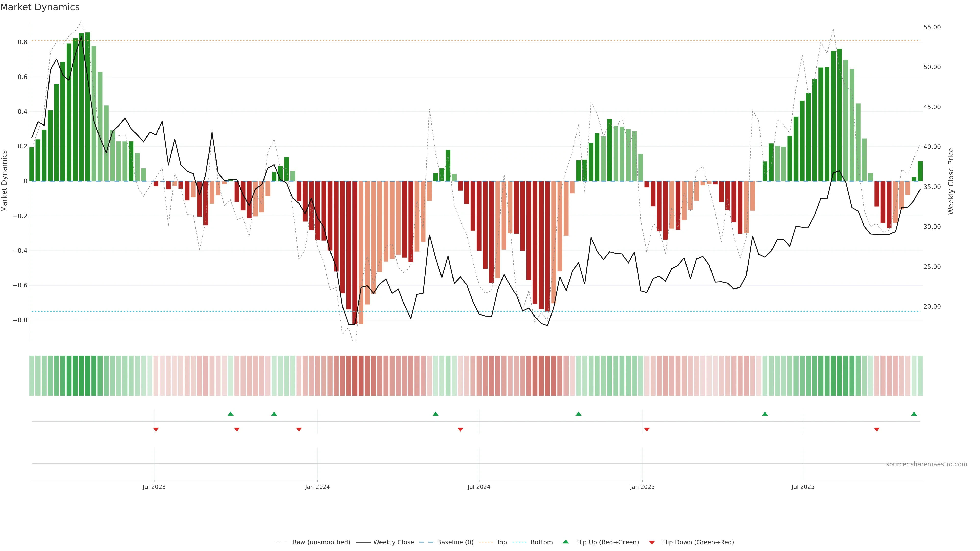This screenshot has height=551, width=980.
Task: Click the Market Dynamics chart title
Action: click(40, 7)
